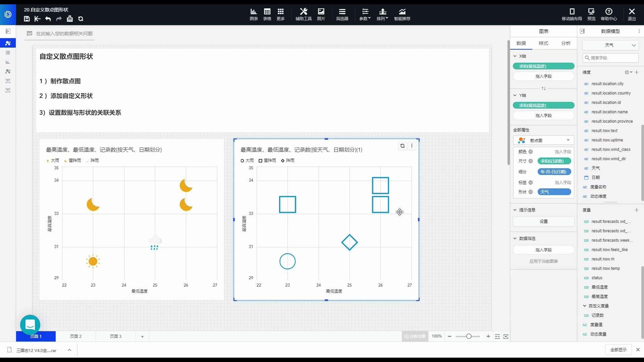Open the chat assistant floating button
Screen dimensions: 644x362
pos(30,324)
